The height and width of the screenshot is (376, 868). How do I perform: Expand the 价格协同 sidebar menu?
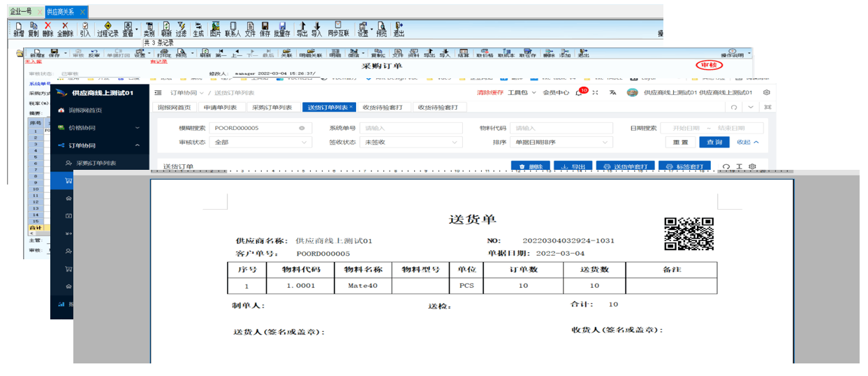[x=99, y=128]
